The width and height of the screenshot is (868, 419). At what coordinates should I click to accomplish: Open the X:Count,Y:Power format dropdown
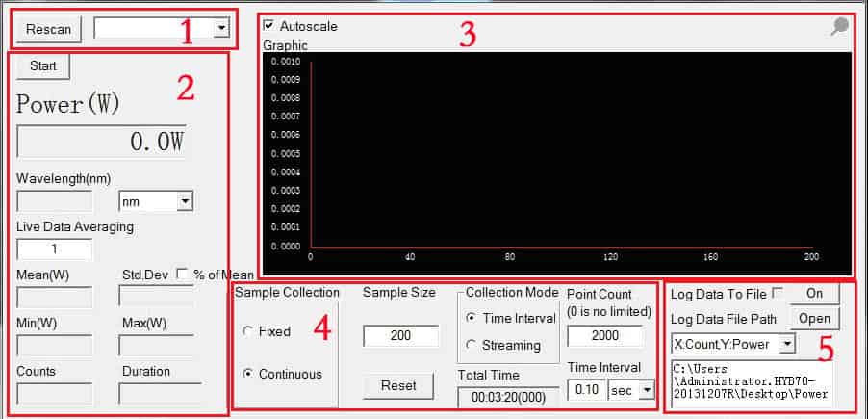coord(787,344)
